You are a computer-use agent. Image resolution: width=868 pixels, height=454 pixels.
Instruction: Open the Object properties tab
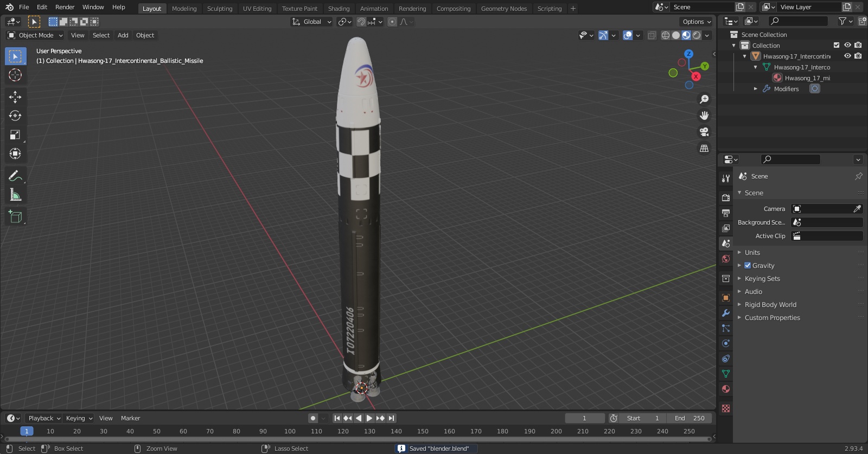[725, 298]
